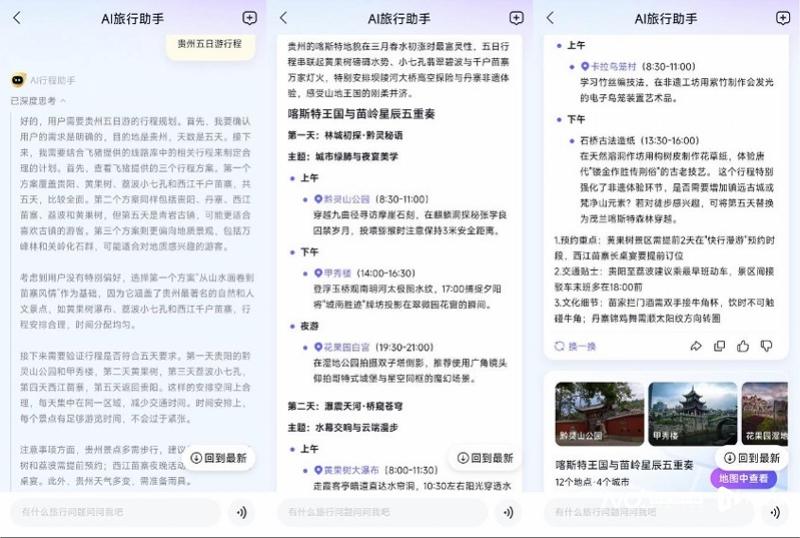Start new chat from the photo thumbnails screen
The height and width of the screenshot is (538, 800).
point(783,18)
